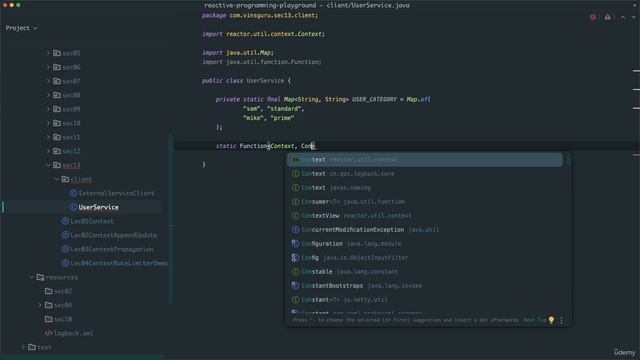Image resolution: width=640 pixels, height=360 pixels.
Task: Choose ConstantBootstraps completion
Action: click(x=424, y=285)
